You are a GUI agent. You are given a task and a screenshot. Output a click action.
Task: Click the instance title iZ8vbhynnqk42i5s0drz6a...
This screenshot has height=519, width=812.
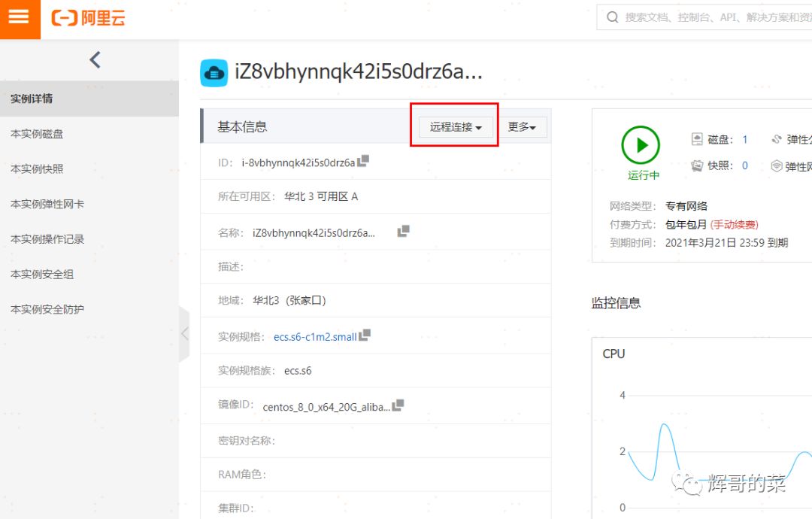click(x=359, y=71)
